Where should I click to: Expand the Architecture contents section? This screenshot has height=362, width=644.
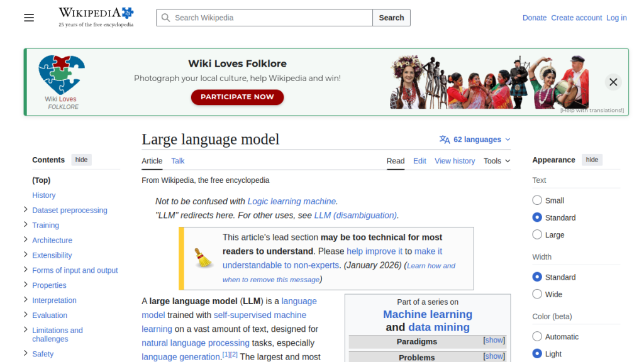point(26,239)
